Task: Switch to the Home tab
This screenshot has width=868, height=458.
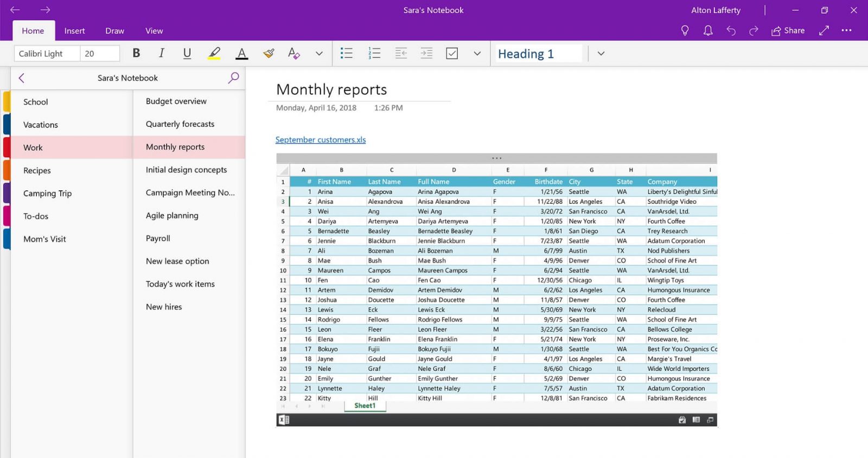Action: click(33, 31)
